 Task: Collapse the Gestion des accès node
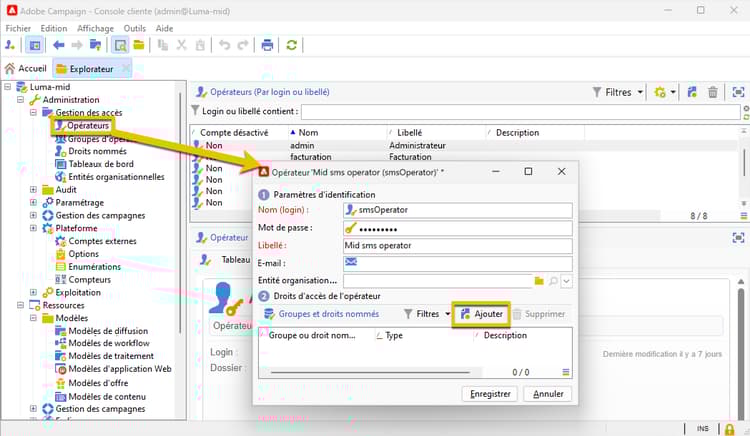33,113
